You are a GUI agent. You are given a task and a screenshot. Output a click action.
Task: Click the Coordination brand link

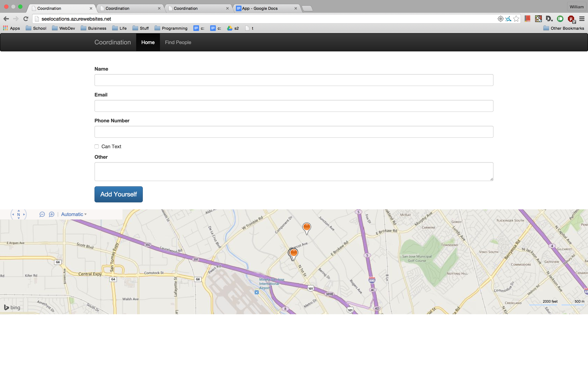tap(113, 42)
